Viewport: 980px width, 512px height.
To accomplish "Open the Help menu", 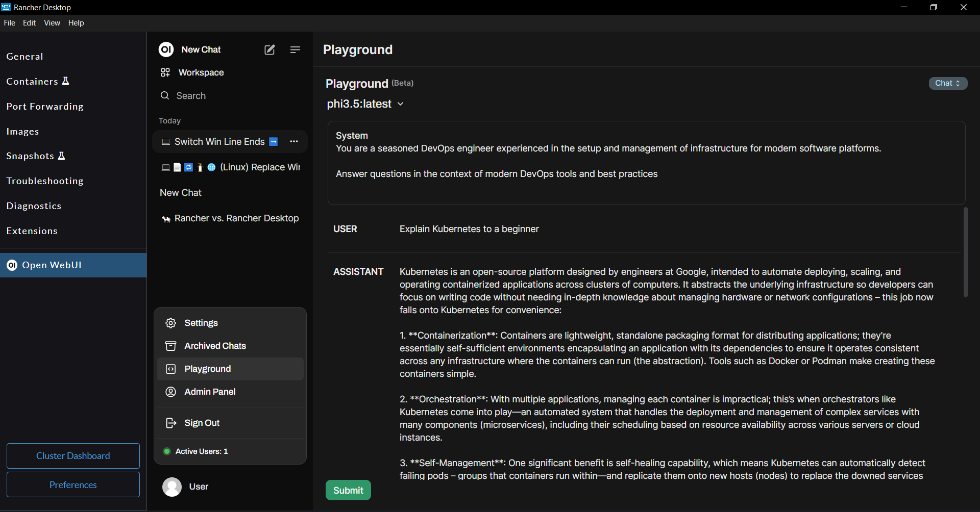I will (76, 23).
